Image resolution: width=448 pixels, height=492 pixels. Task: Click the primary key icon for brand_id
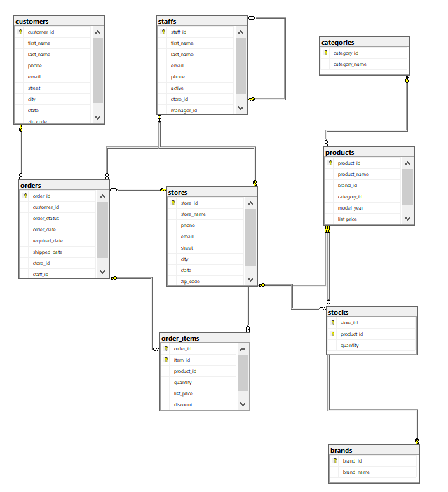click(335, 461)
